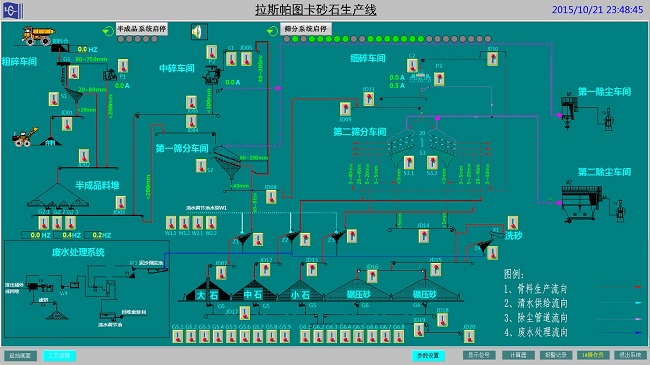The image size is (650, 365).
Task: Toggle the G5.1 feeder switch
Action: (x=178, y=336)
